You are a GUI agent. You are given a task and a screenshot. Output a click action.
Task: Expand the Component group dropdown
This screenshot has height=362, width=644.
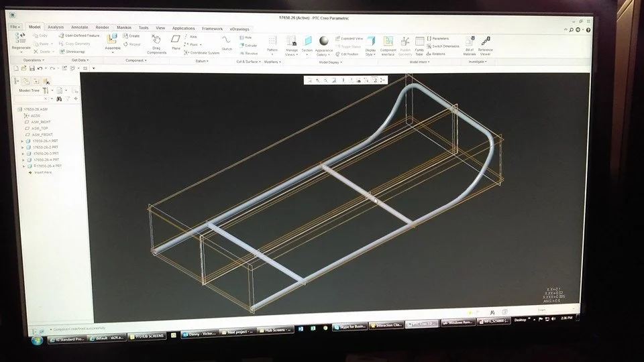136,60
